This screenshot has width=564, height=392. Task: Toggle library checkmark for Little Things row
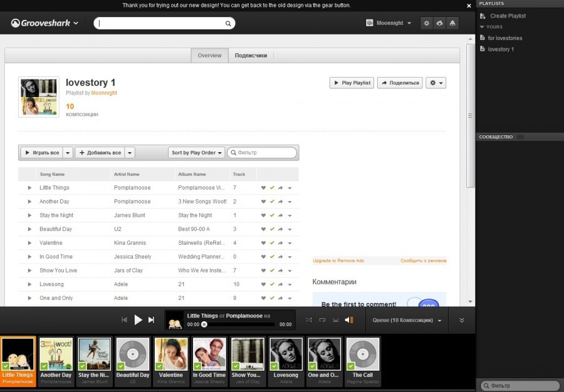point(272,188)
